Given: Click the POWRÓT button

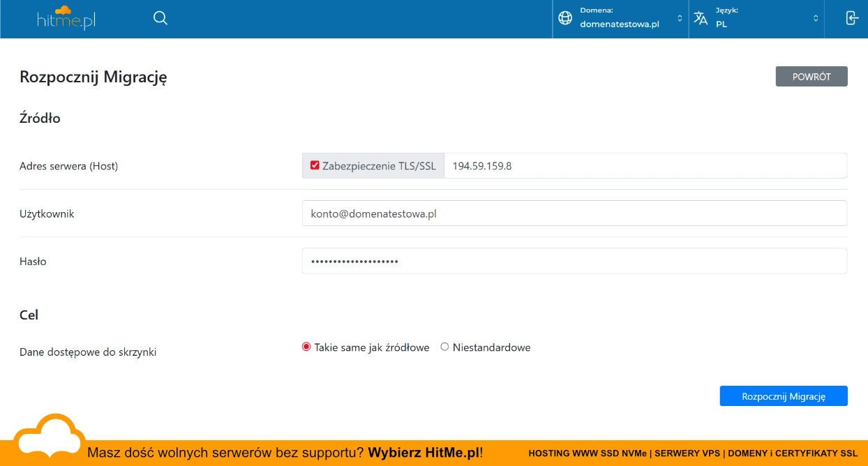Looking at the screenshot, I should tap(811, 77).
